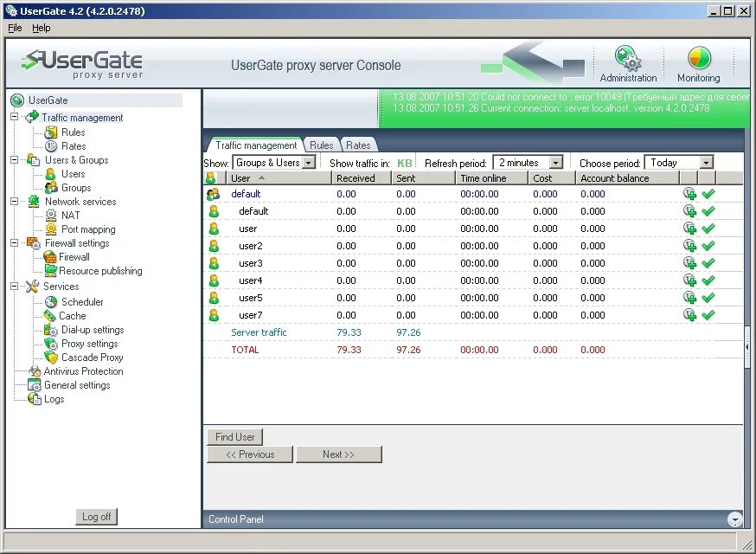This screenshot has height=554, width=756.
Task: Click the << Previous button
Action: (250, 454)
